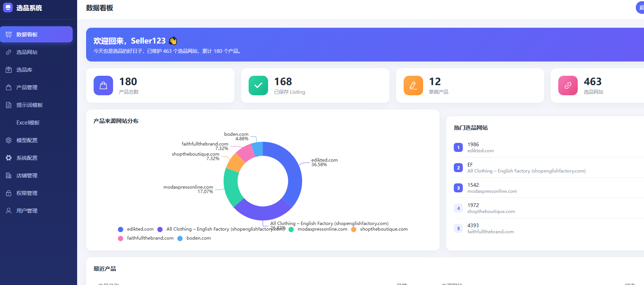Click the green checkmark icon on 已保存 Listing card
Screen dimensions: 644x285
[258, 85]
